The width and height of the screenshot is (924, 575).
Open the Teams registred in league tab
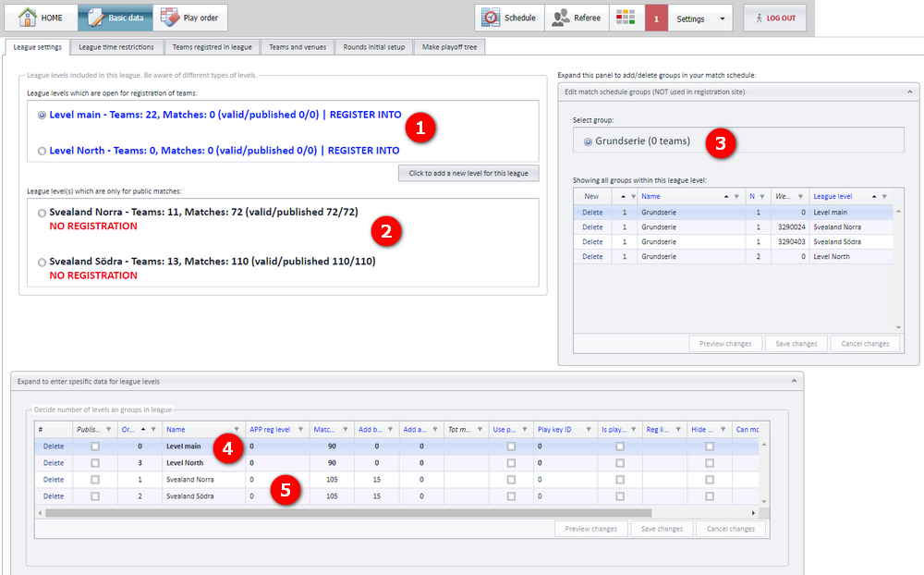[213, 47]
